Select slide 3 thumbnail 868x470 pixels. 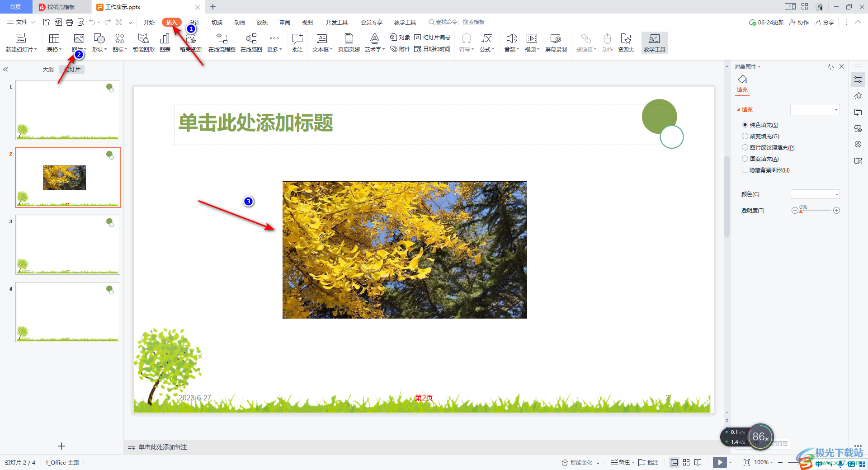pos(68,244)
